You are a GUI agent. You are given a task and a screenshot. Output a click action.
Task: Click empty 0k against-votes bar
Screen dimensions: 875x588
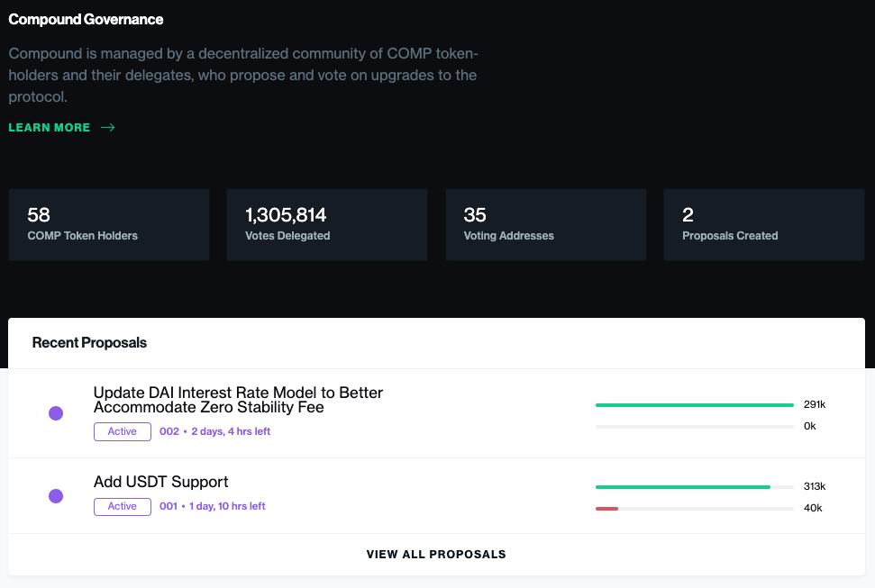694,427
